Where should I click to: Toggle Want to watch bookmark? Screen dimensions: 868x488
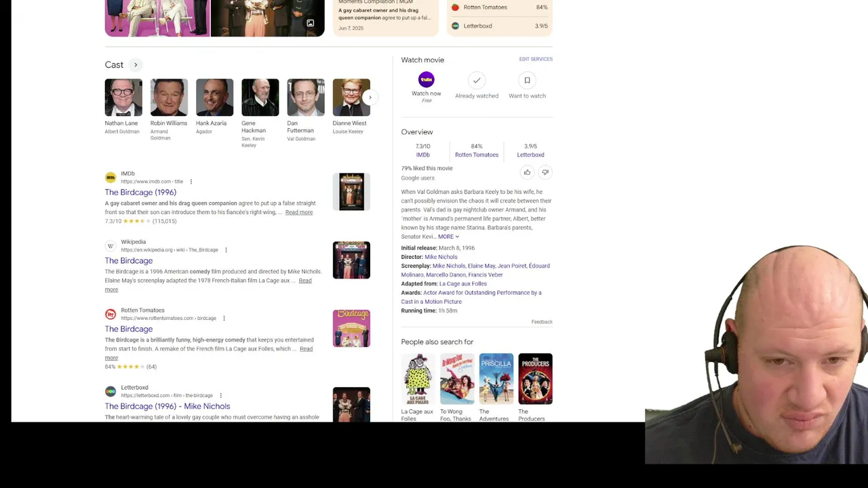point(527,81)
